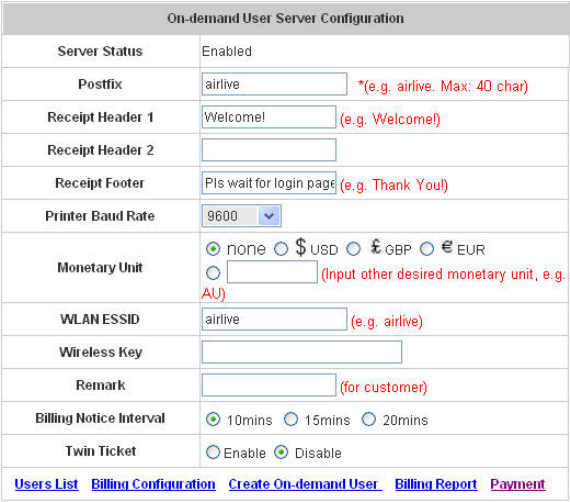Select the custom monetary unit radio button
This screenshot has height=502, width=570.
213,273
